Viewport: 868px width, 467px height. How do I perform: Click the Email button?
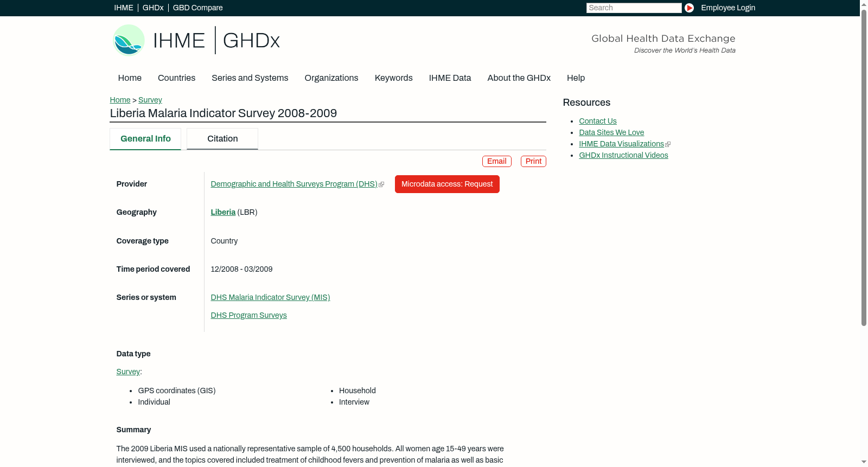point(497,162)
